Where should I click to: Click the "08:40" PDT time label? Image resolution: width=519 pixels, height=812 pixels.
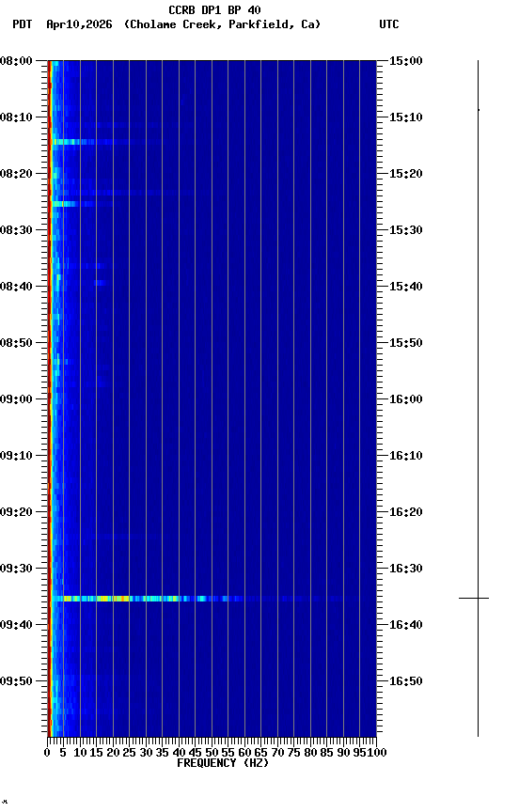coord(16,287)
